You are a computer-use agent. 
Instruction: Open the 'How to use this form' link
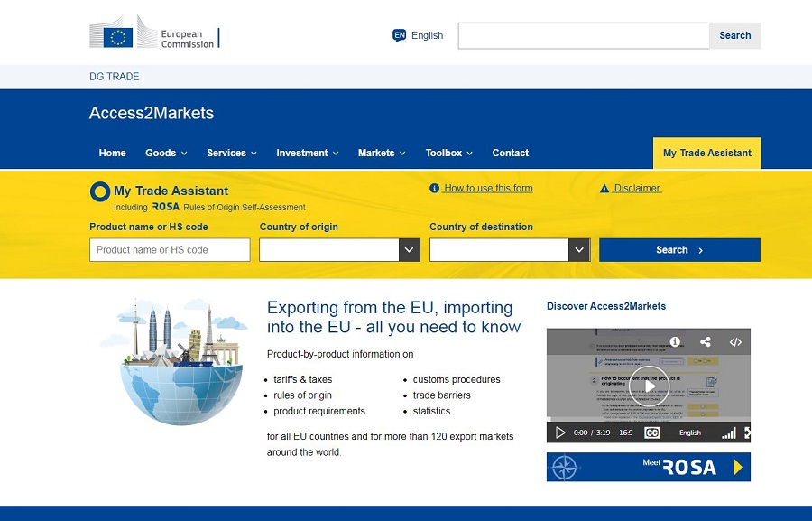(487, 189)
